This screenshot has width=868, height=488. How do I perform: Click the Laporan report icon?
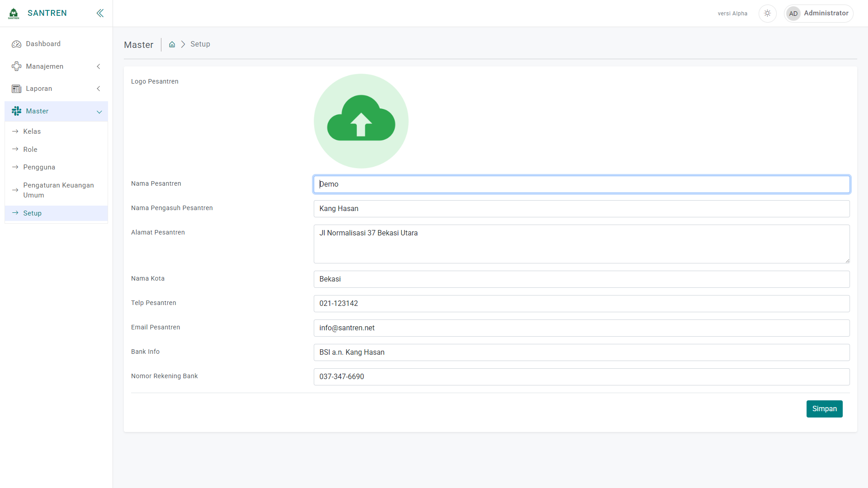(17, 89)
